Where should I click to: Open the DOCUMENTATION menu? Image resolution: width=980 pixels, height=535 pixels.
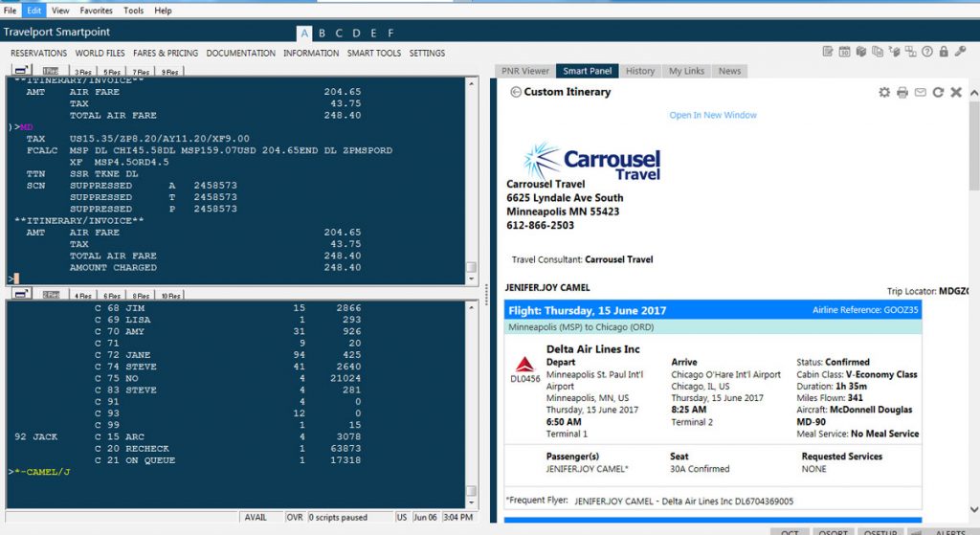240,54
